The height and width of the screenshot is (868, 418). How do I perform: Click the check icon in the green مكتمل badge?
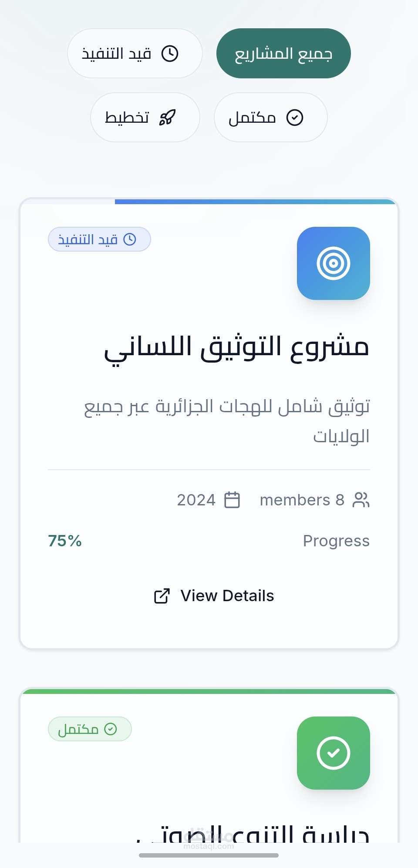pyautogui.click(x=111, y=729)
